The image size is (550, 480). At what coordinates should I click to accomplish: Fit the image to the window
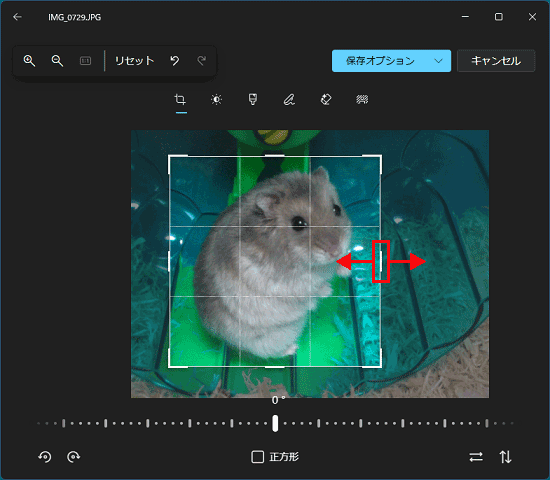click(x=85, y=61)
